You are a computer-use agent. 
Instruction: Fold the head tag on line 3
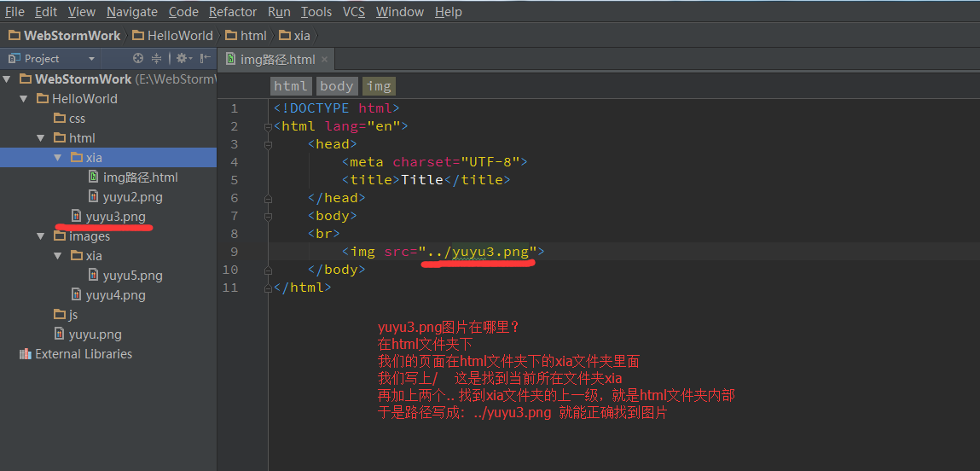point(268,144)
